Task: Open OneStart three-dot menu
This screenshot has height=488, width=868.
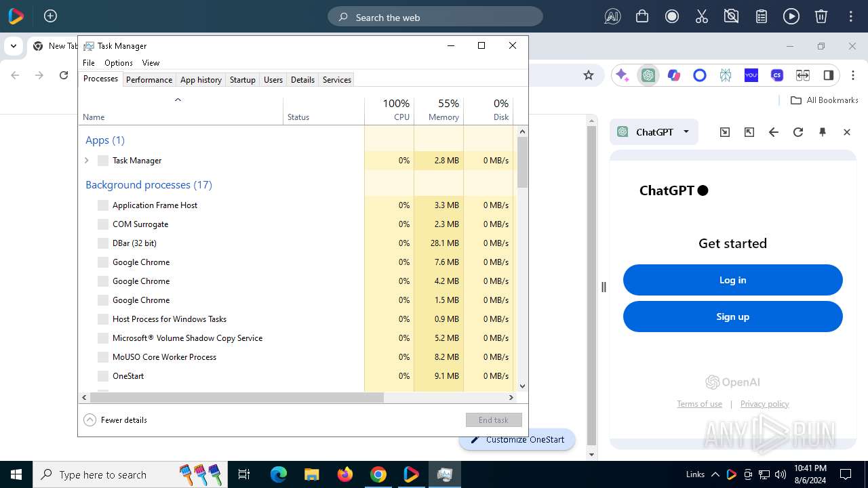Action: tap(850, 17)
